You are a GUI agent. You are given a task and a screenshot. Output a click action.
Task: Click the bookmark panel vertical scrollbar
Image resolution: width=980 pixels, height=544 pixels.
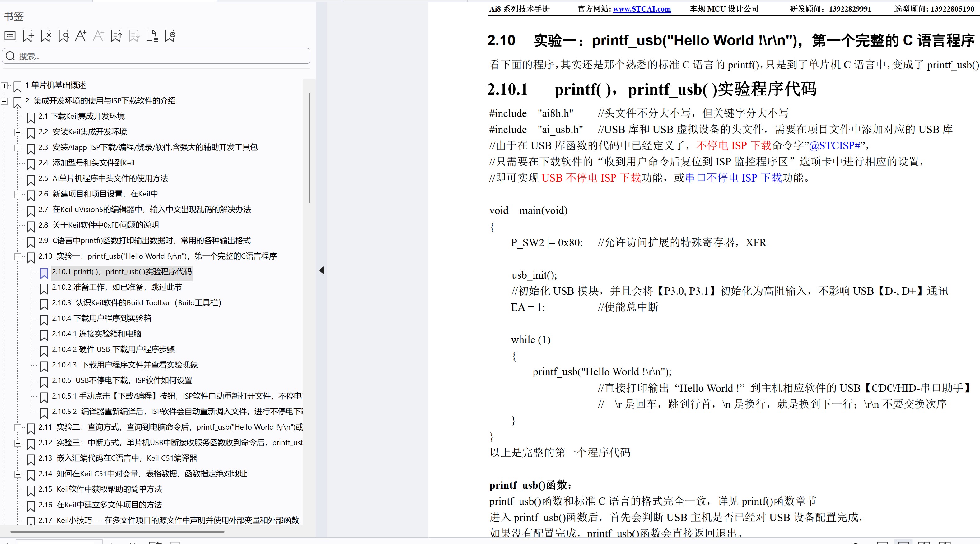coord(309,148)
